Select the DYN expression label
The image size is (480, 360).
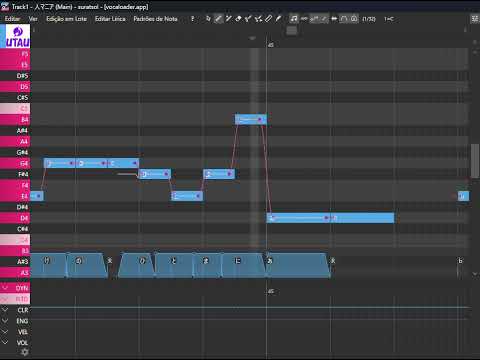[22, 288]
